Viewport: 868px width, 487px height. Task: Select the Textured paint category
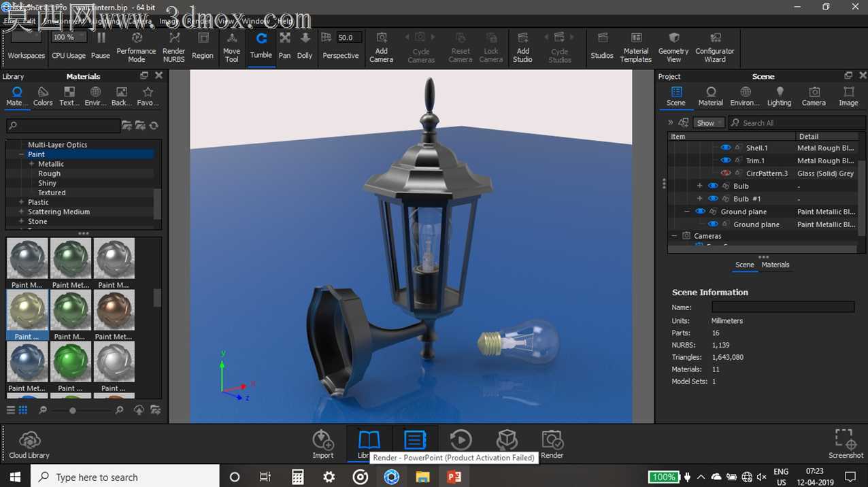click(52, 192)
